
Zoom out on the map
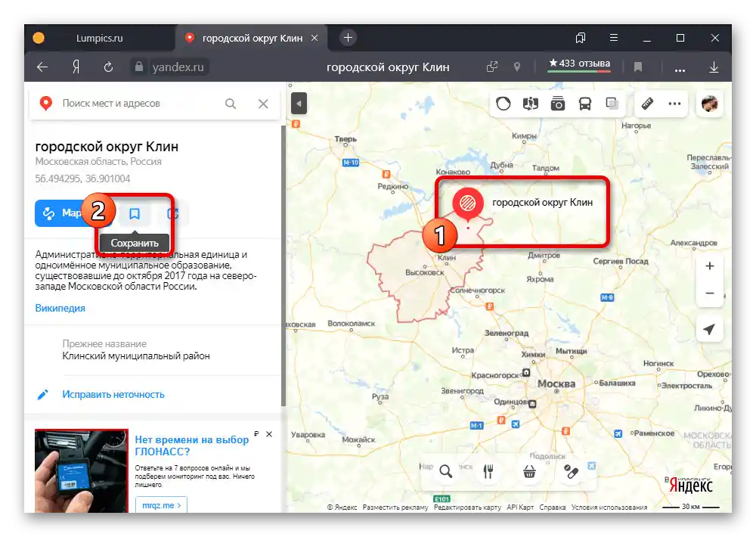pos(710,293)
